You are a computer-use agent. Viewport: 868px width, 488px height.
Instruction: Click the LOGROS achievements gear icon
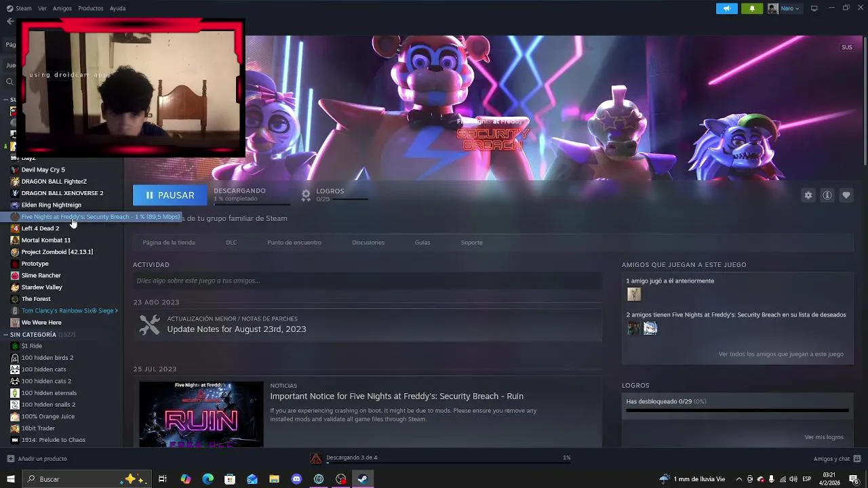pos(306,195)
